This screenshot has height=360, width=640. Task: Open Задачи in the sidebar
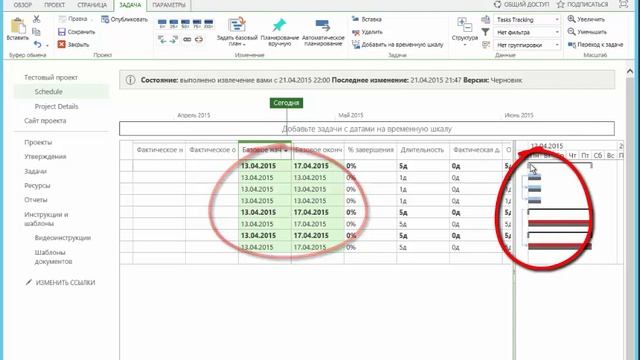coord(35,171)
